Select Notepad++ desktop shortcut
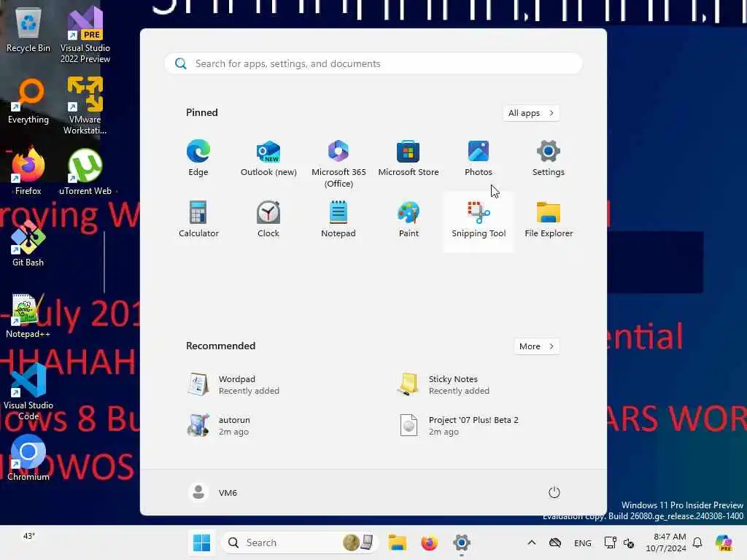747x560 pixels. (x=28, y=315)
